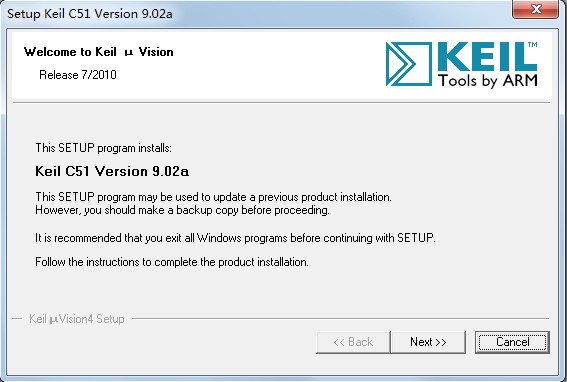
Task: Click the Tools by ARM tagline
Action: point(488,80)
